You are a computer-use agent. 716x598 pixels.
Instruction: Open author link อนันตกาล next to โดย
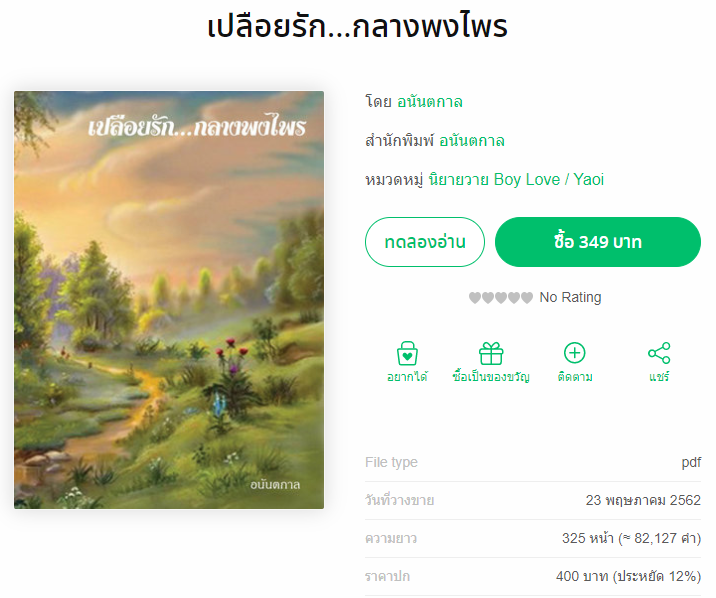[x=429, y=101]
